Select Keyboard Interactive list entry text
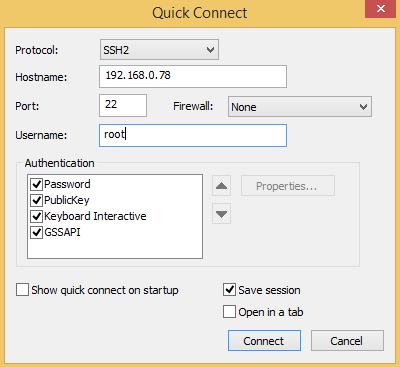The image size is (400, 367). [x=95, y=216]
